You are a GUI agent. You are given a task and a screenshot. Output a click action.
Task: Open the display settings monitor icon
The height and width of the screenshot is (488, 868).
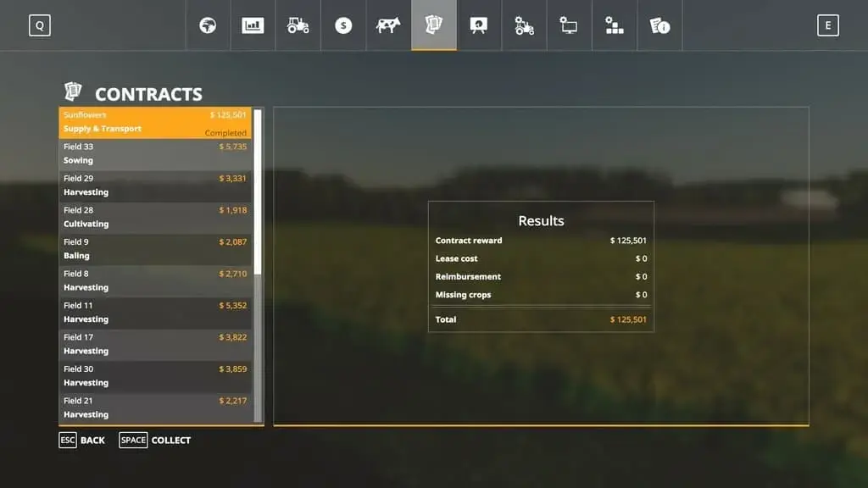pos(569,25)
